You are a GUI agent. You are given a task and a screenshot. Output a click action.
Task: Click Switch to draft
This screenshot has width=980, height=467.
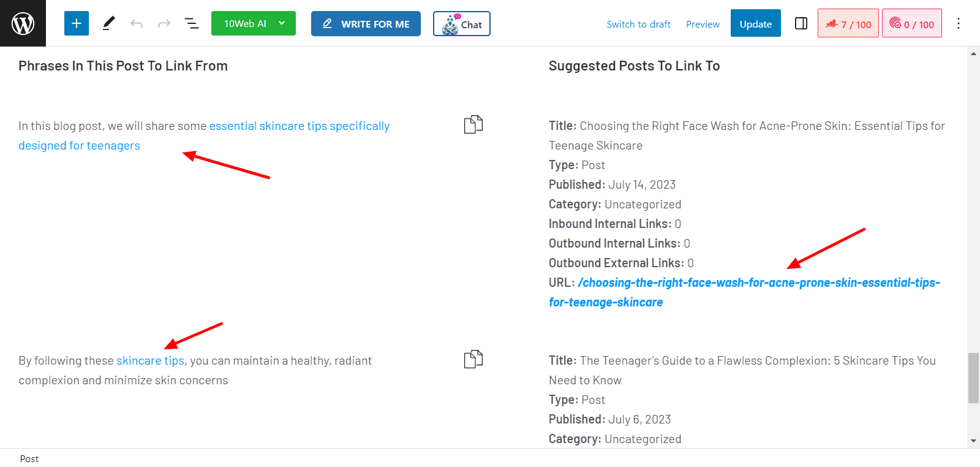(638, 24)
